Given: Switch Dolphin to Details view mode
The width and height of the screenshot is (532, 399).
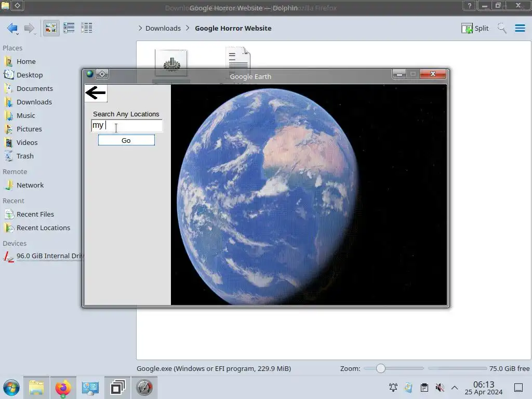Looking at the screenshot, I should click(87, 28).
